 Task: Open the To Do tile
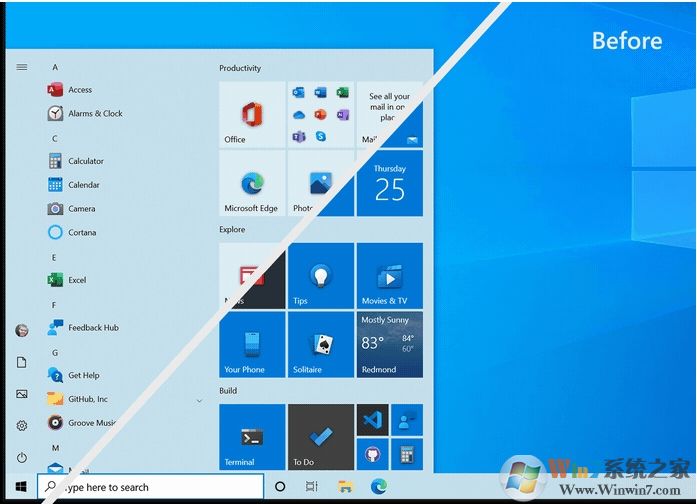click(321, 437)
